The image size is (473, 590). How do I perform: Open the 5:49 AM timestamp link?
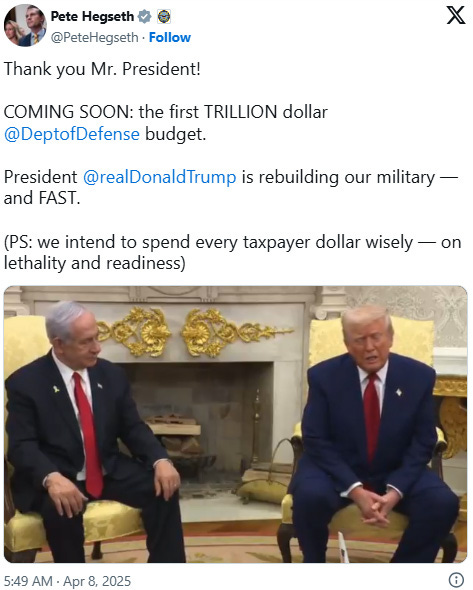pos(28,581)
